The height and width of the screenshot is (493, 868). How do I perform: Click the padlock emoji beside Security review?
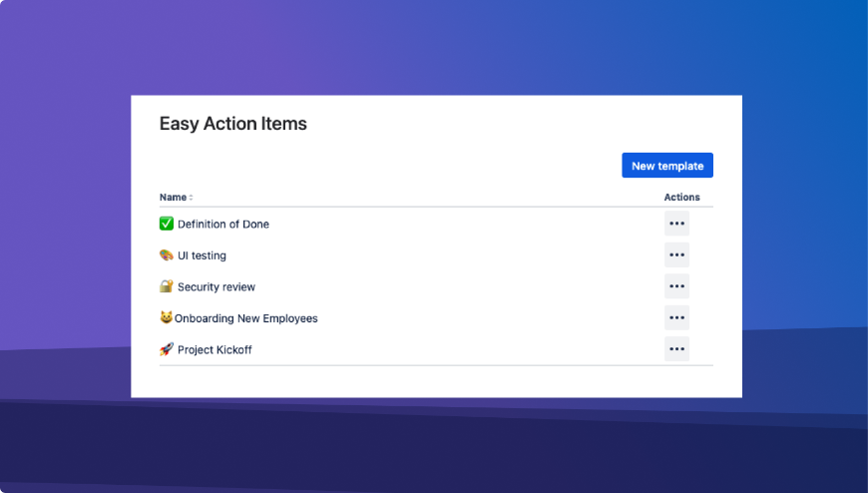[x=167, y=286]
